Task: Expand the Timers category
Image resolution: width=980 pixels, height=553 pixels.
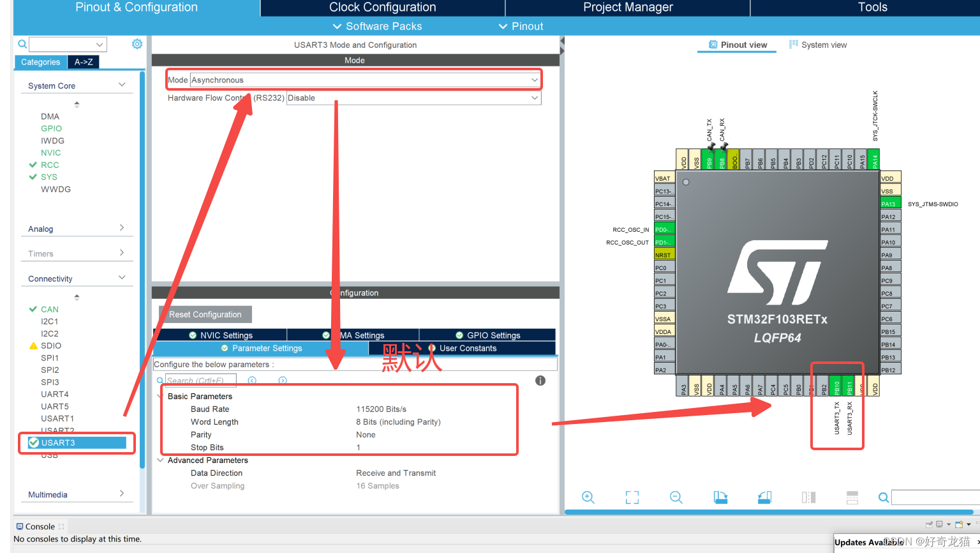Action: point(122,253)
